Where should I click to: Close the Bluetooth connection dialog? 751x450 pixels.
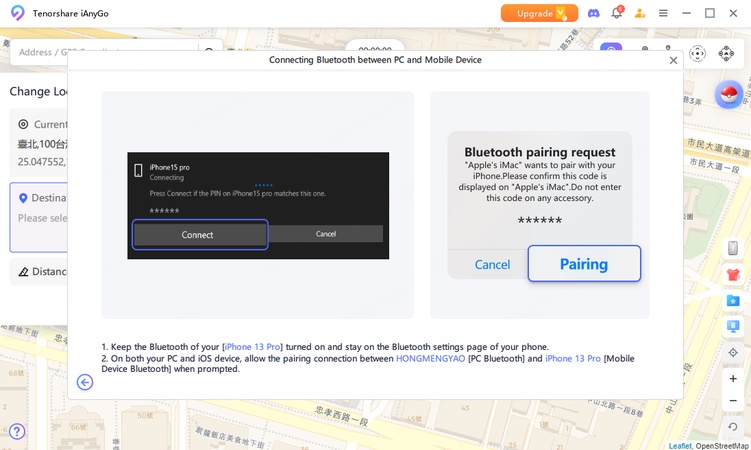pos(673,60)
